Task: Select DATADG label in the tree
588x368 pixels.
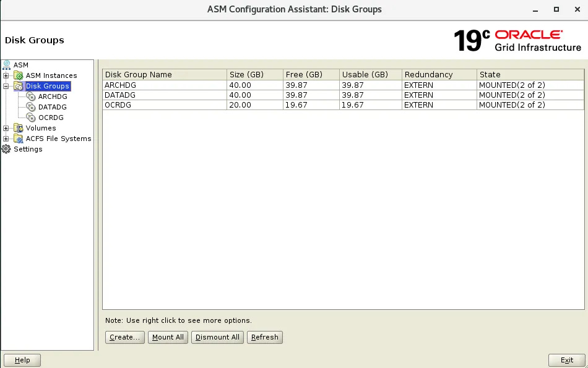Action: point(53,107)
